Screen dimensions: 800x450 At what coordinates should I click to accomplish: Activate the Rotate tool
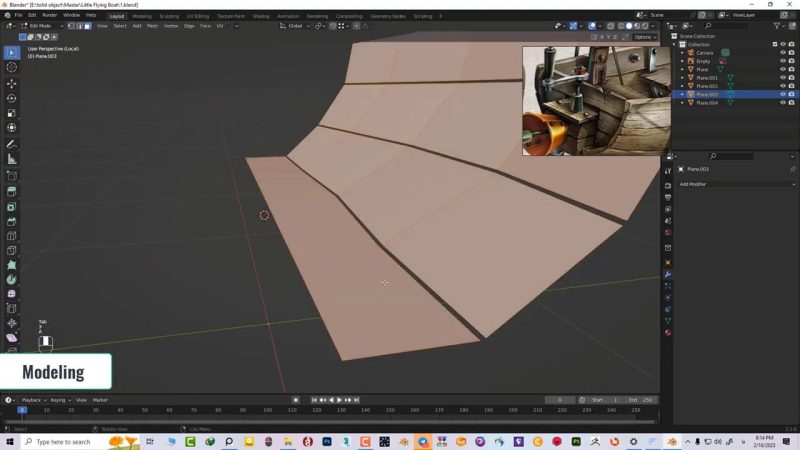(12, 98)
